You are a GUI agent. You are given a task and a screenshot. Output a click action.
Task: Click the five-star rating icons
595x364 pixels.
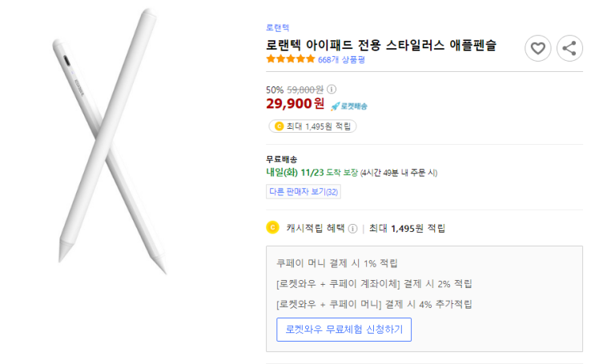[291, 59]
